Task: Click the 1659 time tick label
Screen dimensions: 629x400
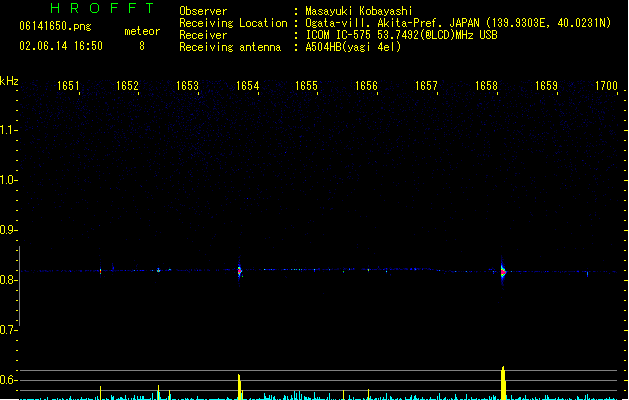Action: pos(546,86)
